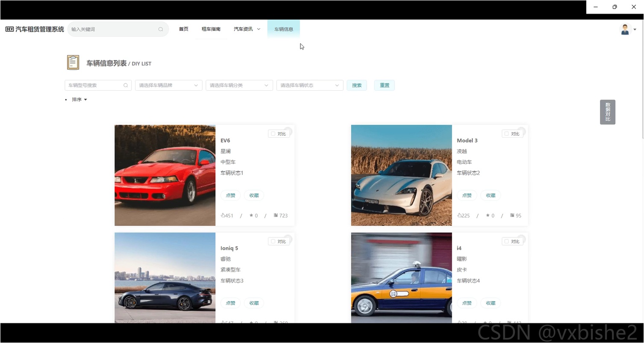Screen dimensions: 644x343
Task: Click the brand text 睿驰
Action: click(x=226, y=259)
